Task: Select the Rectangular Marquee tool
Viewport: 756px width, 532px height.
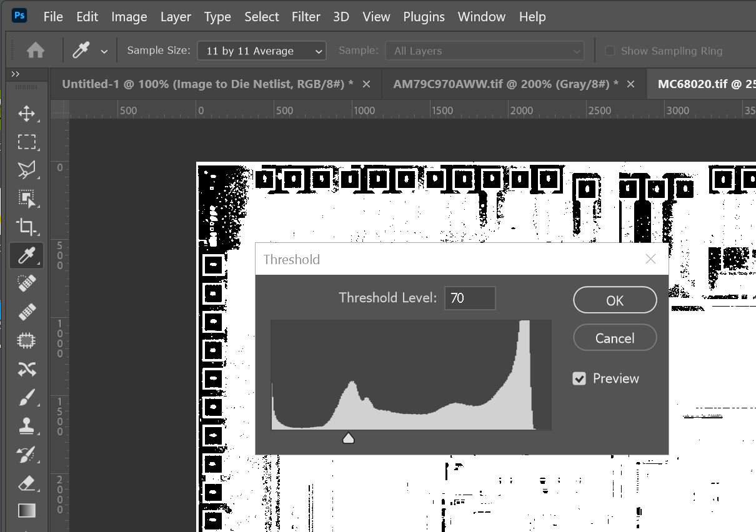Action: 26,142
